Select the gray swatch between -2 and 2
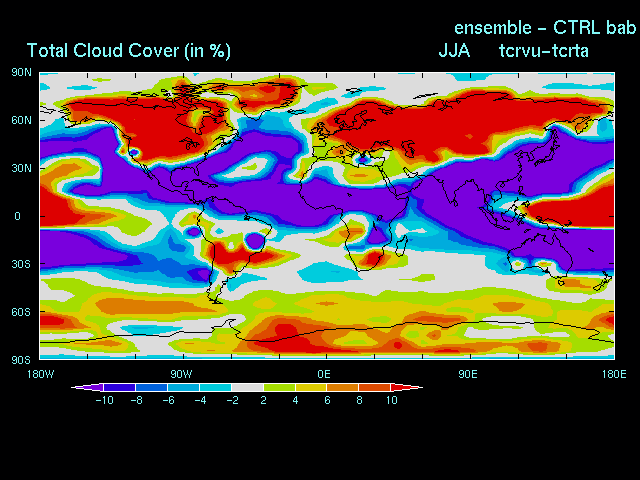The image size is (640, 480). [x=247, y=387]
